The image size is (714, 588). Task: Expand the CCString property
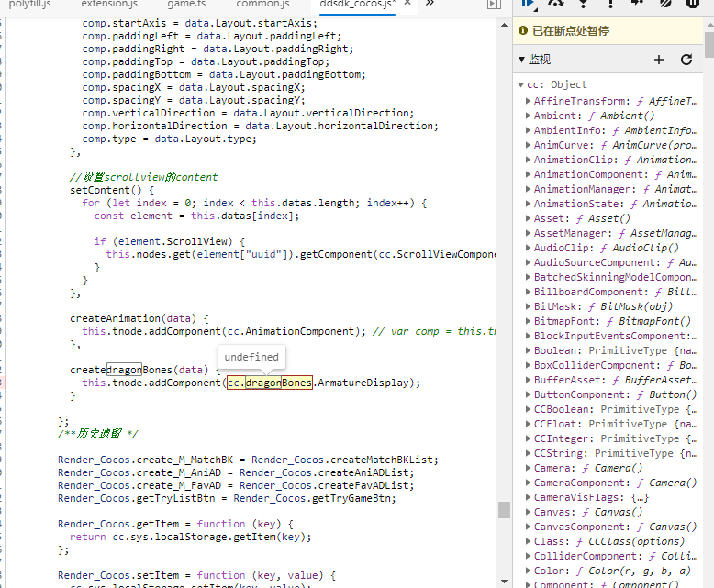[x=528, y=453]
